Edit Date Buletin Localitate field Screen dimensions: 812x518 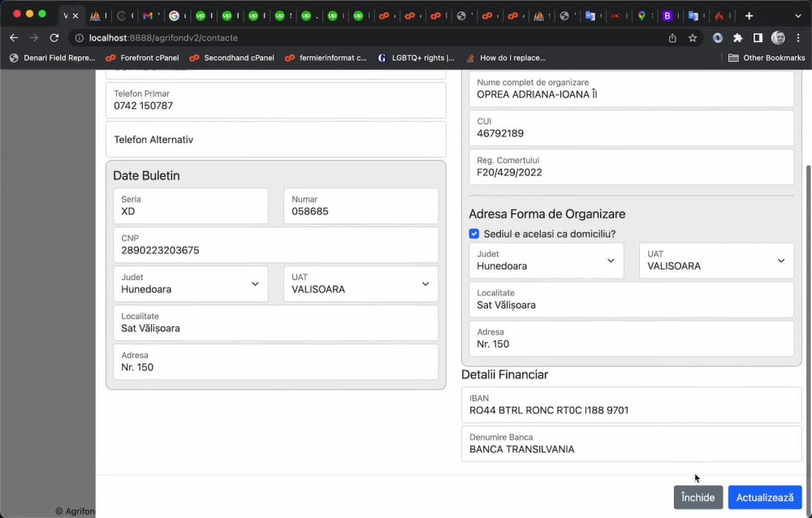tap(276, 322)
